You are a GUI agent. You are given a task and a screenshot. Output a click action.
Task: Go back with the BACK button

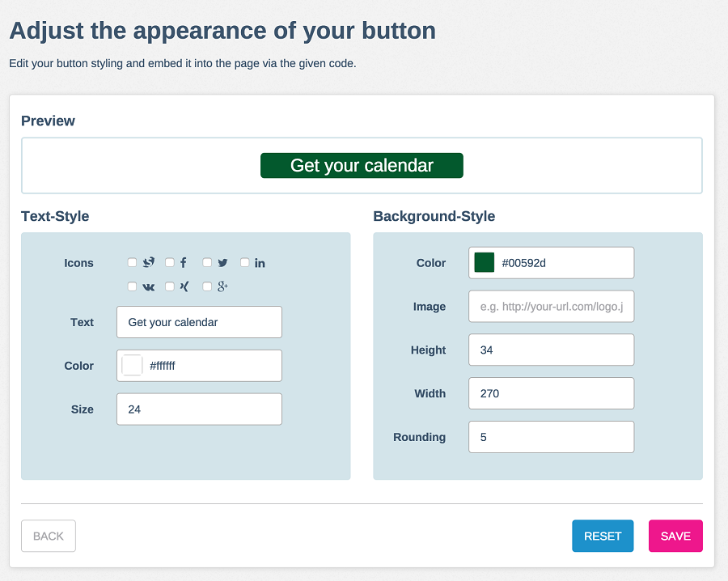pos(49,536)
